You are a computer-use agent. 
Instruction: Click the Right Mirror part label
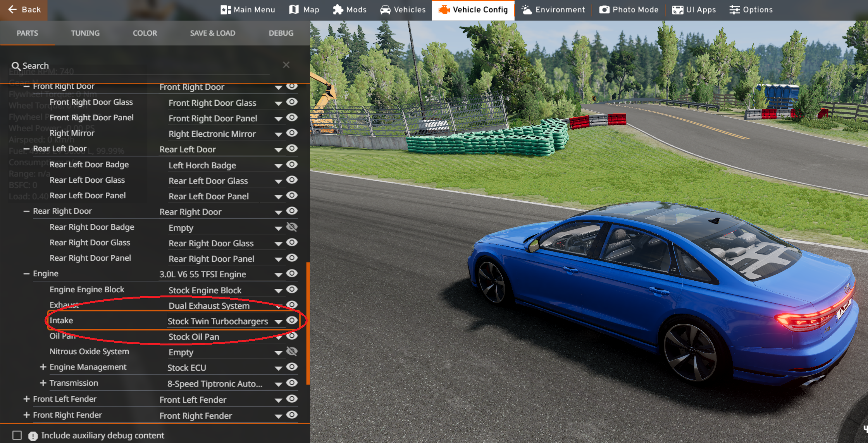pyautogui.click(x=72, y=133)
